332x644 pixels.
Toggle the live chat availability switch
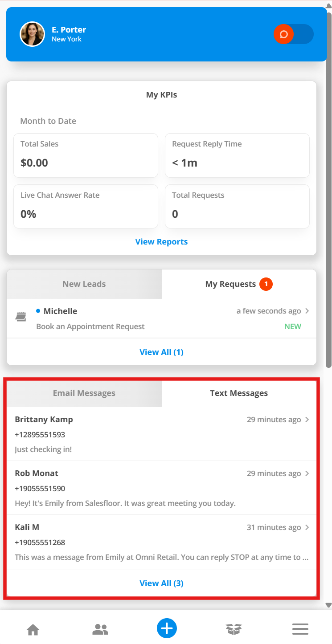(x=293, y=34)
